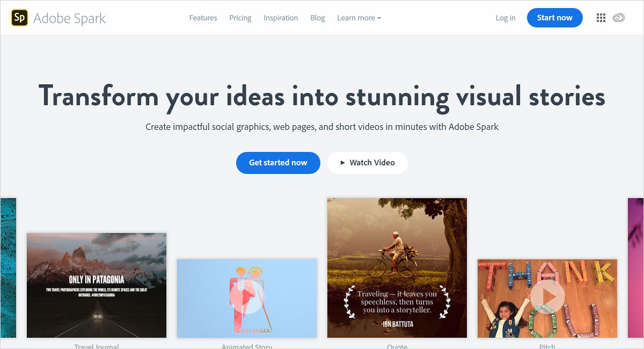Click the Adobe Spark Sp logo icon
Screen dimensions: 644x349
[x=19, y=18]
